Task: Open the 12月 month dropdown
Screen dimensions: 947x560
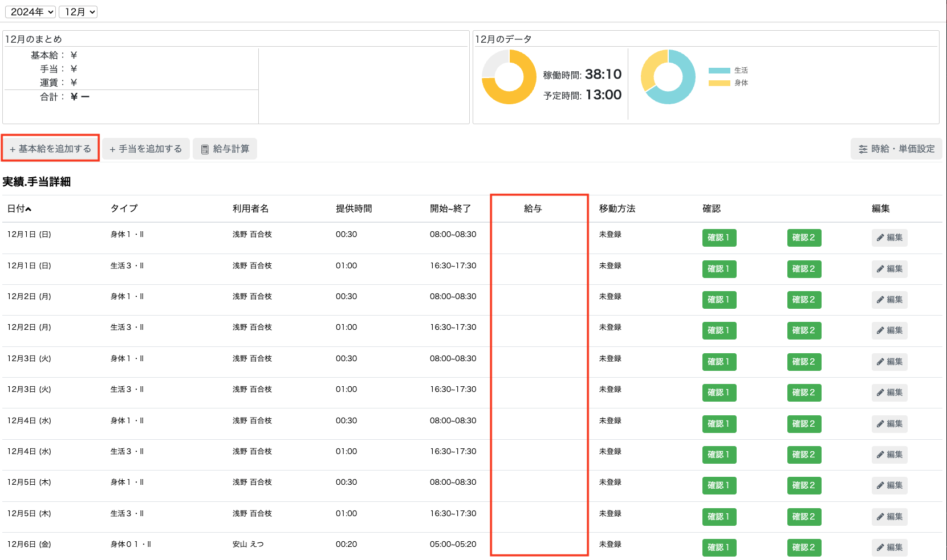Action: click(x=78, y=12)
